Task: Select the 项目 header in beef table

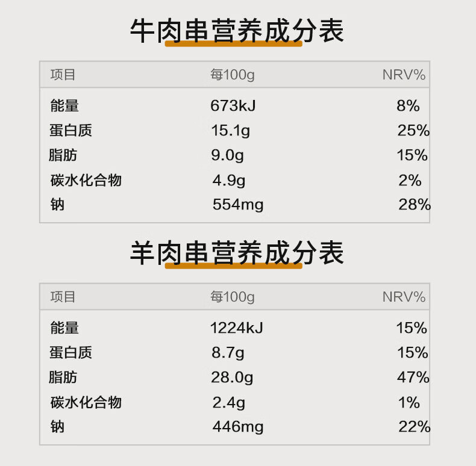Action: (63, 75)
